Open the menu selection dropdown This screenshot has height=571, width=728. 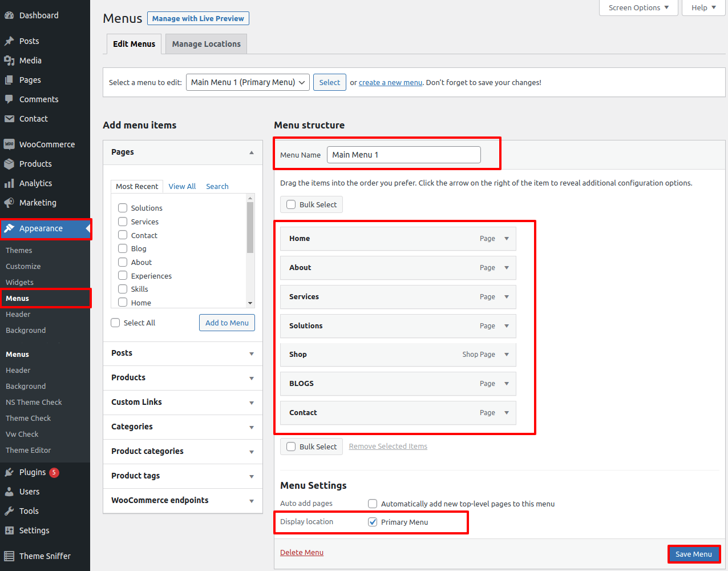point(248,82)
